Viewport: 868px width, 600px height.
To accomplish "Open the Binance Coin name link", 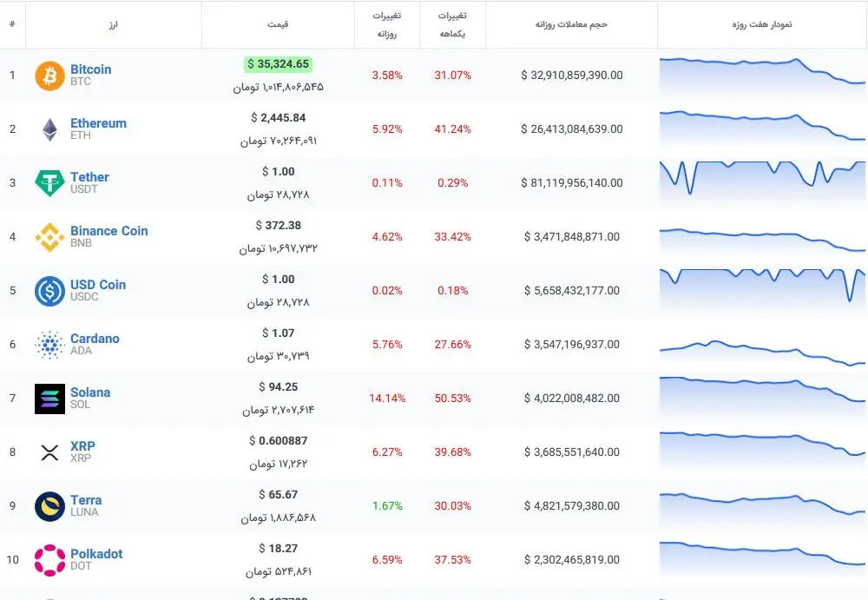I will [108, 231].
